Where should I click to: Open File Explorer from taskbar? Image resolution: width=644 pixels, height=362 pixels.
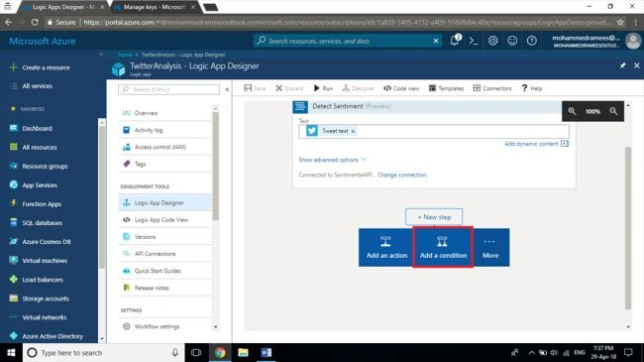(x=243, y=352)
